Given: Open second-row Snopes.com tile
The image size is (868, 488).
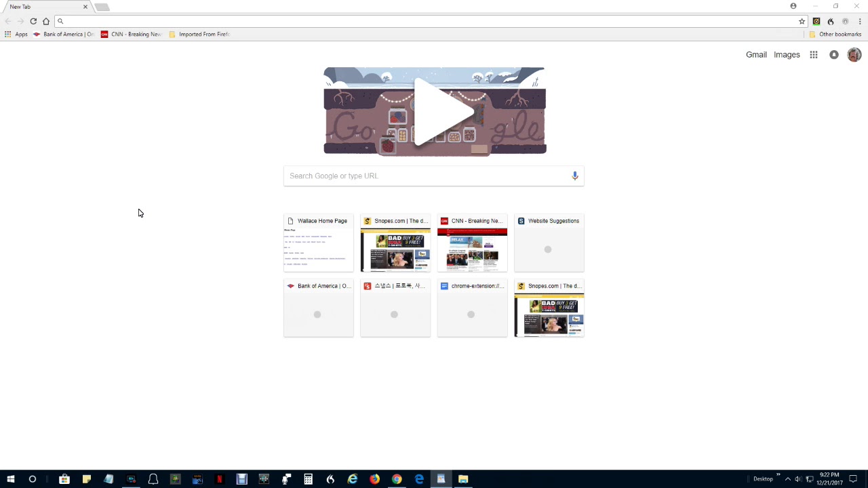Looking at the screenshot, I should click(x=549, y=308).
